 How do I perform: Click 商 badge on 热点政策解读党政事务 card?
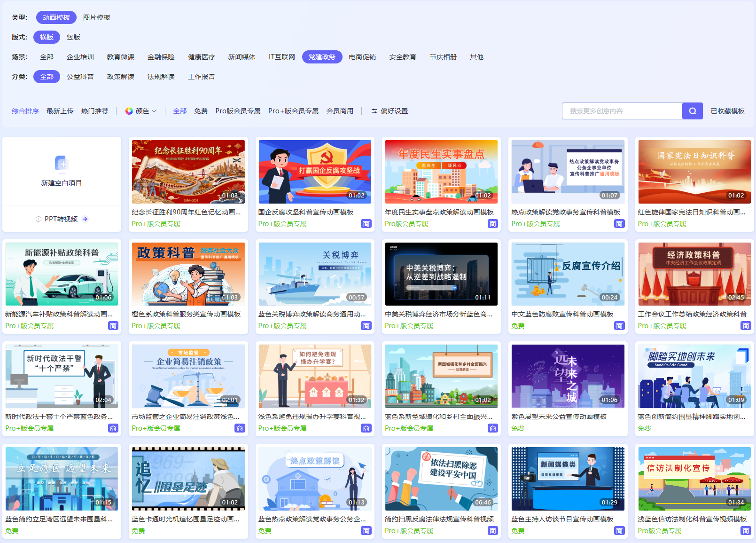tap(619, 224)
